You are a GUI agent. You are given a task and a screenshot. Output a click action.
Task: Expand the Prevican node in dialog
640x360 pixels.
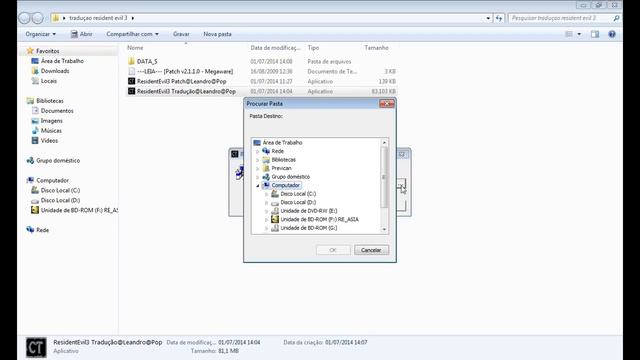coord(258,169)
